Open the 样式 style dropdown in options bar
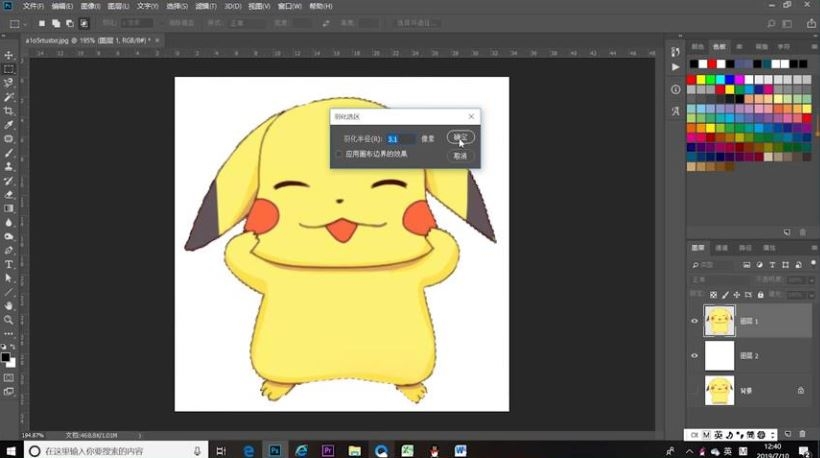This screenshot has width=820, height=458. coord(245,24)
